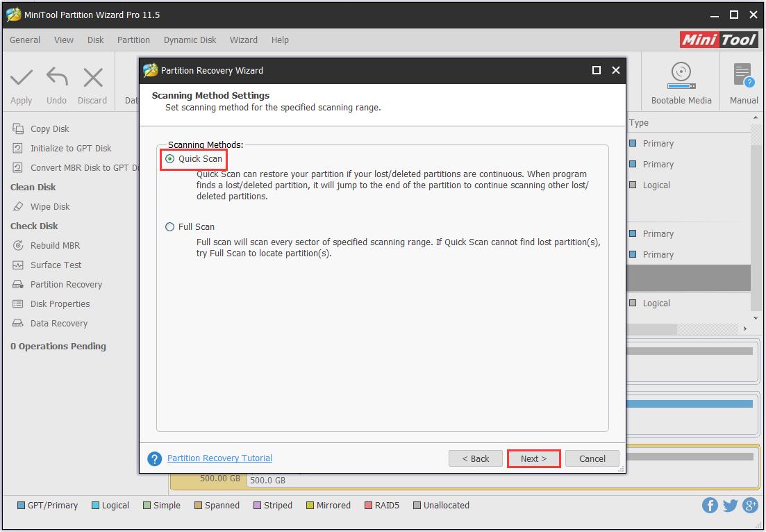766x532 pixels.
Task: Click the Undo arrow icon
Action: [57, 77]
